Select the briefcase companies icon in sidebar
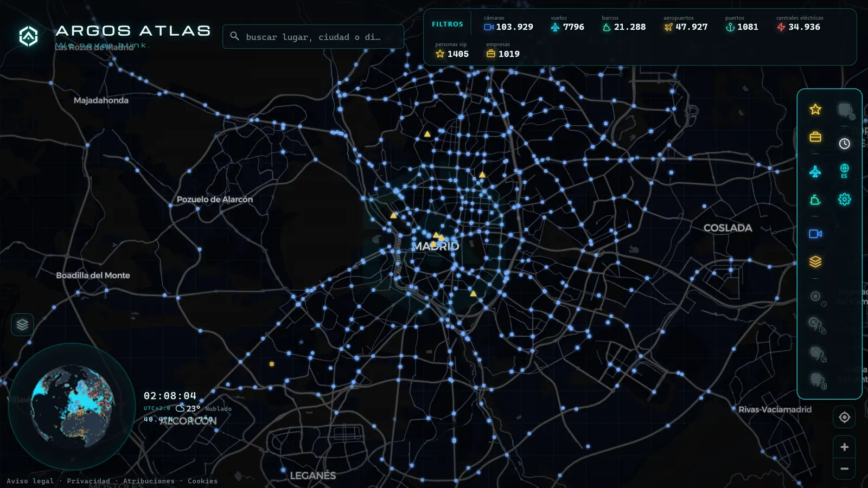Image resolution: width=868 pixels, height=488 pixels. (815, 137)
